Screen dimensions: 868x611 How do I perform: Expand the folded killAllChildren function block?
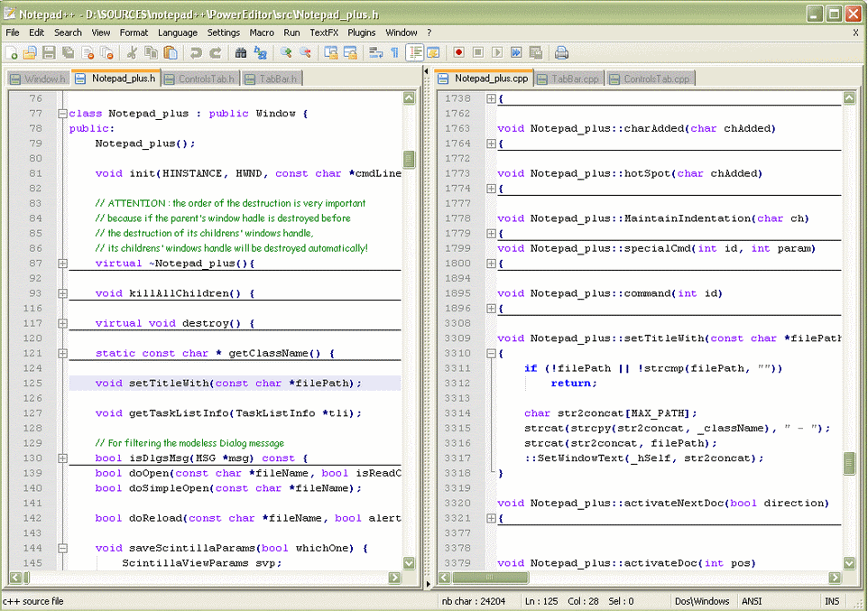coord(62,293)
